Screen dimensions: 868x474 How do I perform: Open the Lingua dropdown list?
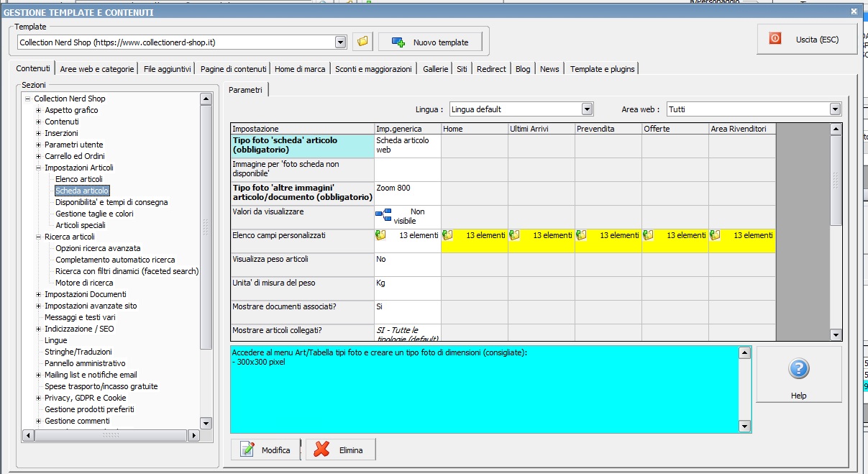point(587,109)
